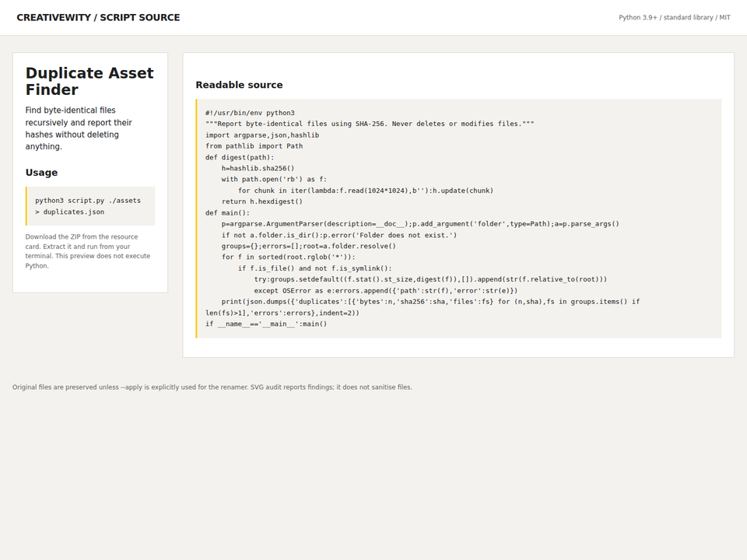Click the p=argparse.ArgumentParser line
The height and width of the screenshot is (560, 747).
420,224
